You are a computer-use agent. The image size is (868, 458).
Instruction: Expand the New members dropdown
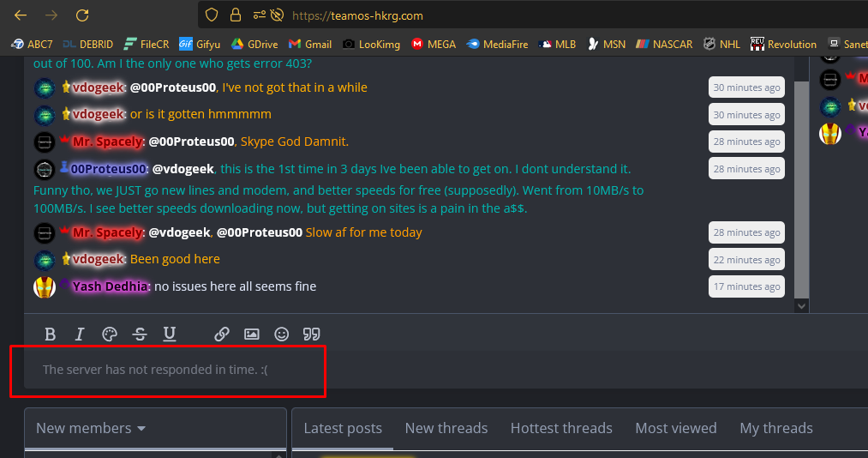[91, 428]
